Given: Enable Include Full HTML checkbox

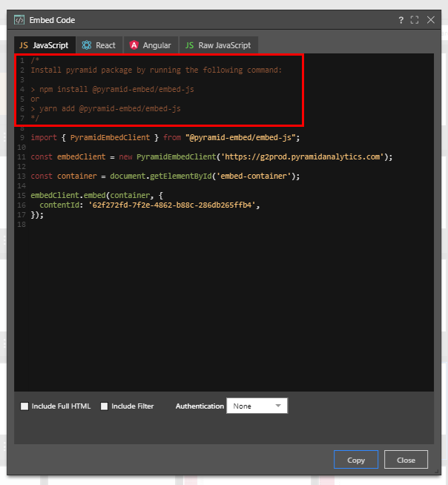Looking at the screenshot, I should coord(24,406).
